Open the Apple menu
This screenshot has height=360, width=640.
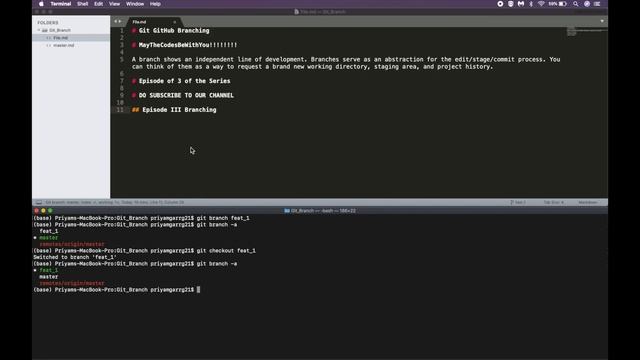pyautogui.click(x=41, y=4)
